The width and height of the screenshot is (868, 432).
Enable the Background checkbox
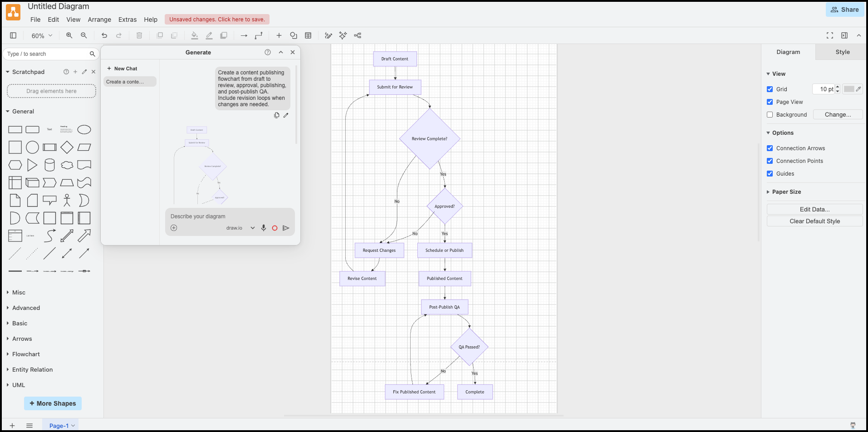(770, 115)
